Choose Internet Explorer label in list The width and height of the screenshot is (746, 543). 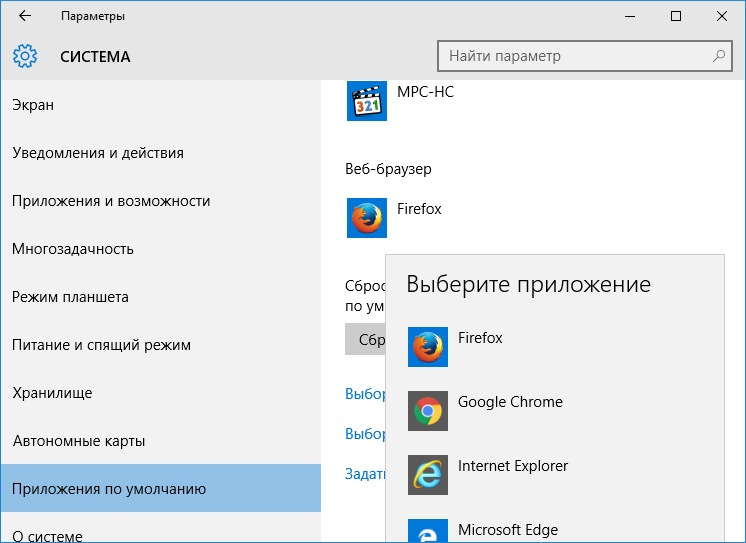(x=513, y=466)
